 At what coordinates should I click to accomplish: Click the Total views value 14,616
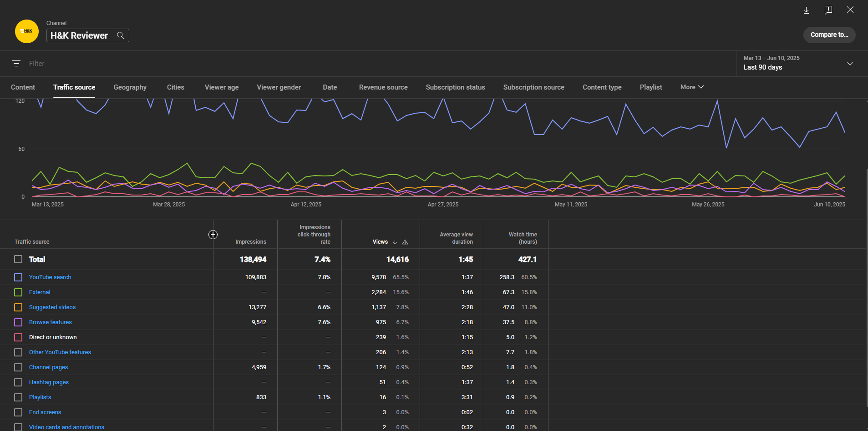coord(397,260)
